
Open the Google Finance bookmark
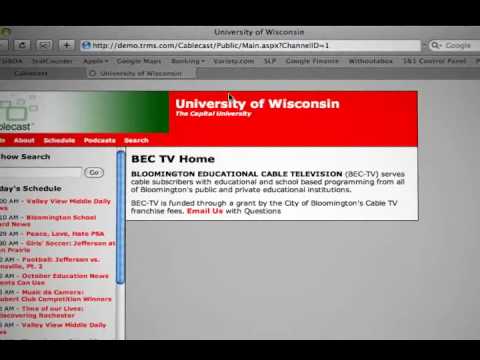pos(312,61)
